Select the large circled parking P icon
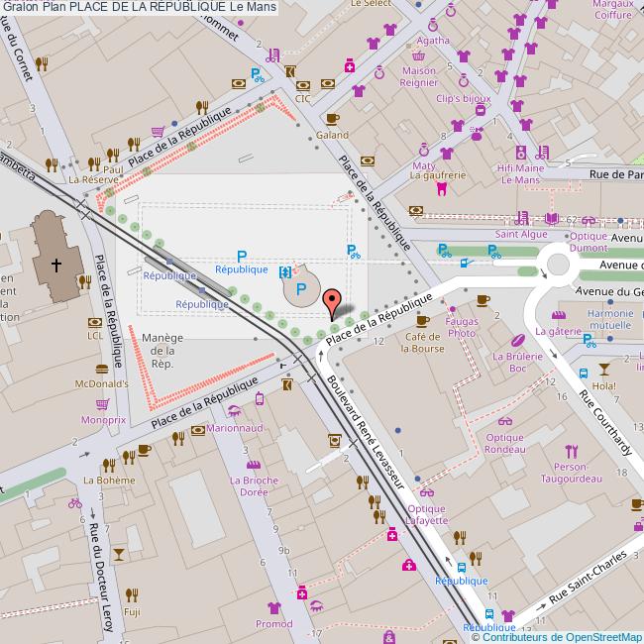644x644 pixels. click(x=301, y=291)
